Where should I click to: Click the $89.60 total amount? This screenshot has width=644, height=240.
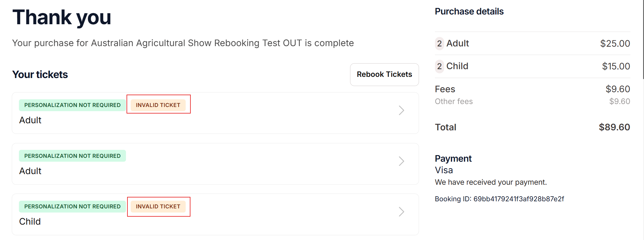pos(614,127)
